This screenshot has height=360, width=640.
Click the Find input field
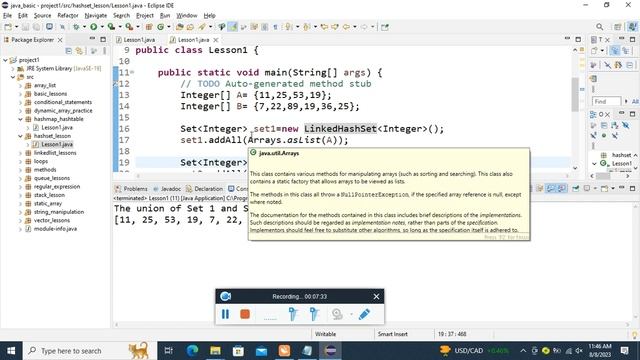(606, 101)
